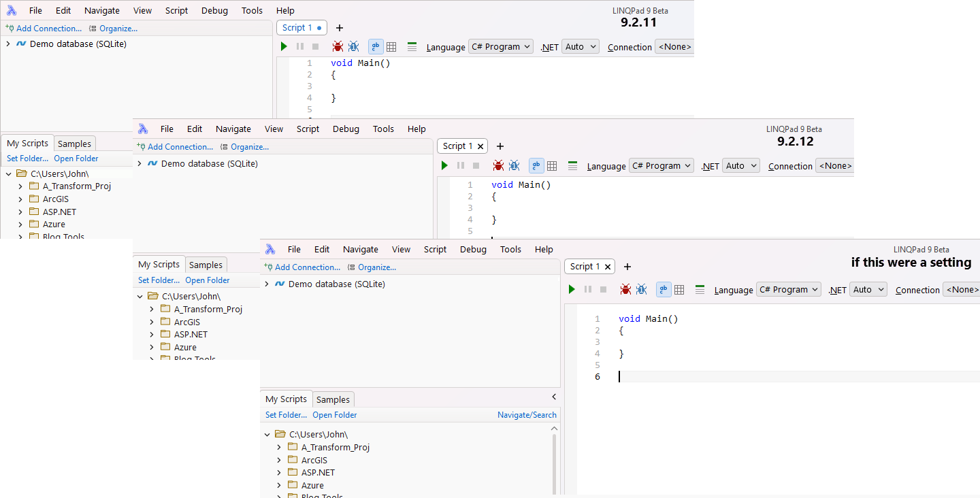Run the script in the 9.2.11 window
Image resolution: width=980 pixels, height=498 pixels.
point(284,46)
